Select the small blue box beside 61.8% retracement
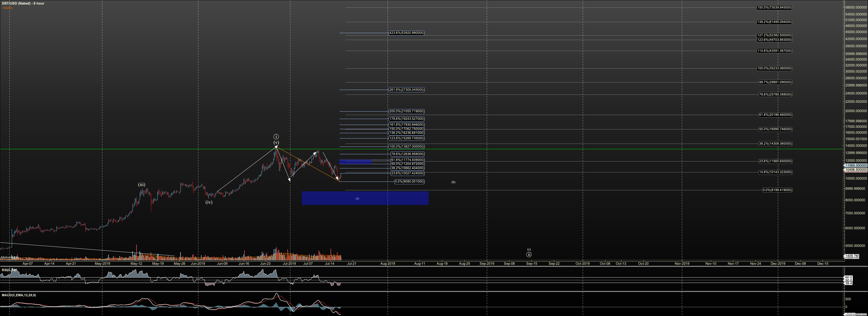The image size is (868, 316). pos(355,162)
